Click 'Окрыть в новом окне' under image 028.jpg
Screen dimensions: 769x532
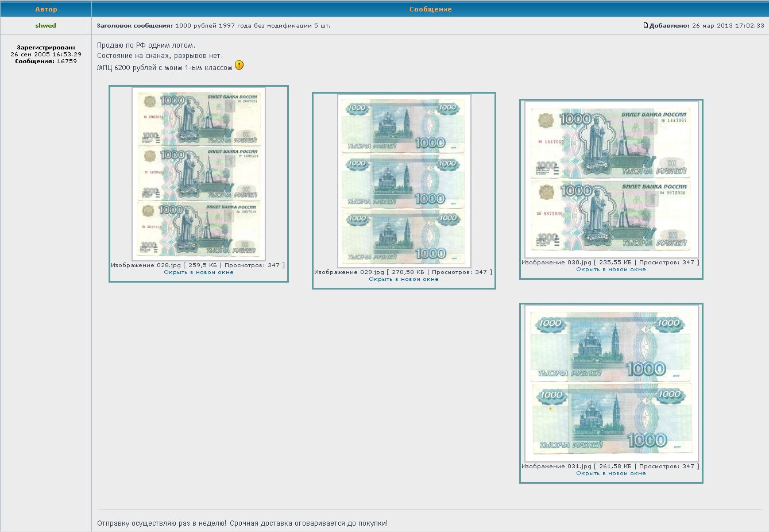[x=198, y=272]
